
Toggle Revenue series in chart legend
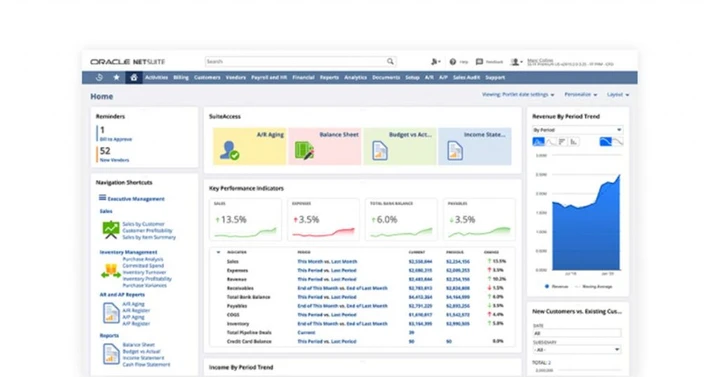[556, 287]
